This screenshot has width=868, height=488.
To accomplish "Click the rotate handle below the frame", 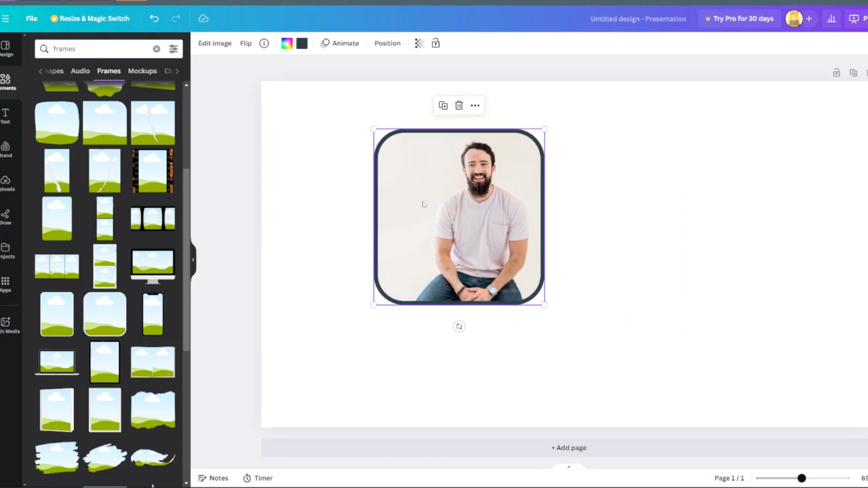I will [459, 327].
